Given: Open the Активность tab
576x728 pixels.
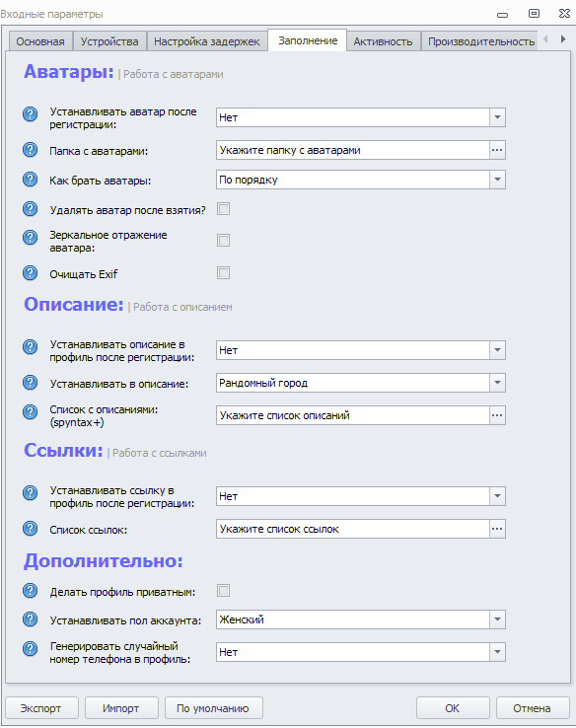Looking at the screenshot, I should pos(383,41).
